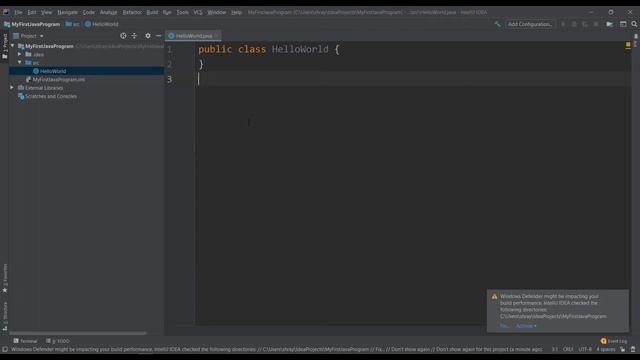Hide the Project panel with minus icon
640x360 pixels.
click(158, 36)
